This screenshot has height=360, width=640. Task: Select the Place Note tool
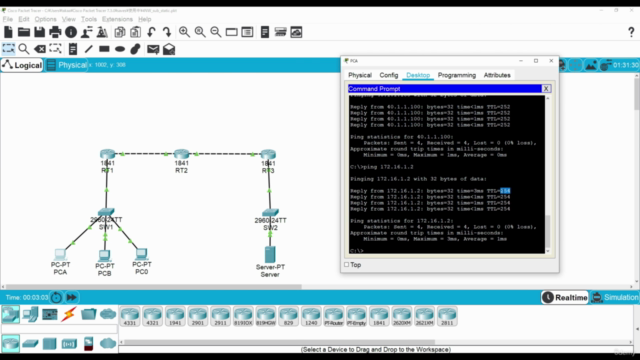(73, 49)
